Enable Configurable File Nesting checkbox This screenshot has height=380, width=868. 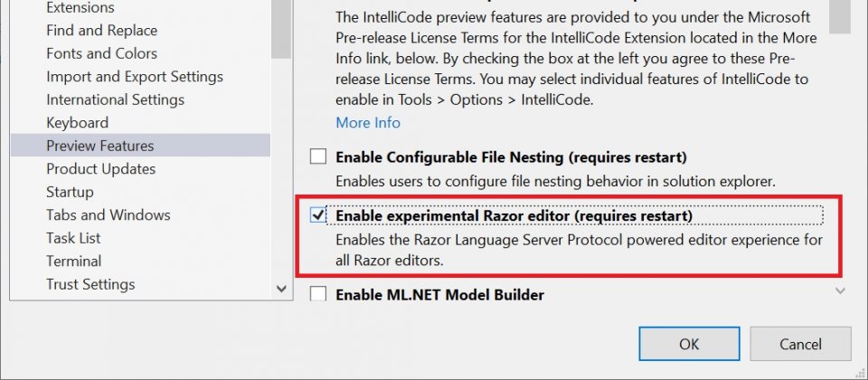(x=318, y=157)
